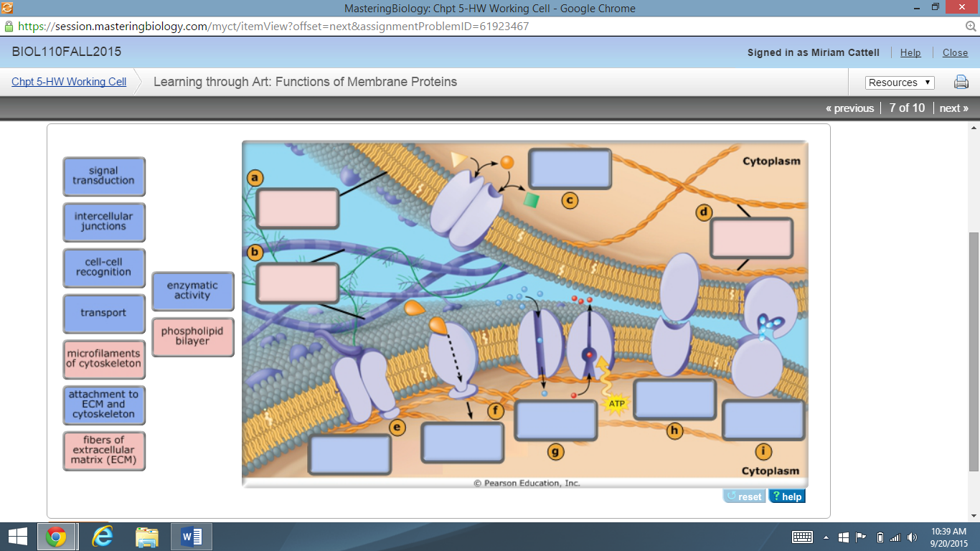Select the microfilaments of cytoskeleton label
Viewport: 980px width, 551px height.
[x=104, y=359]
